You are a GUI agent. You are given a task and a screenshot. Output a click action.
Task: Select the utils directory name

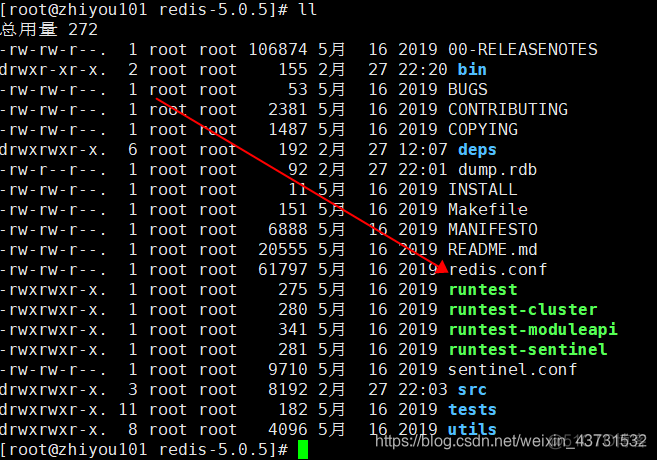tap(472, 429)
